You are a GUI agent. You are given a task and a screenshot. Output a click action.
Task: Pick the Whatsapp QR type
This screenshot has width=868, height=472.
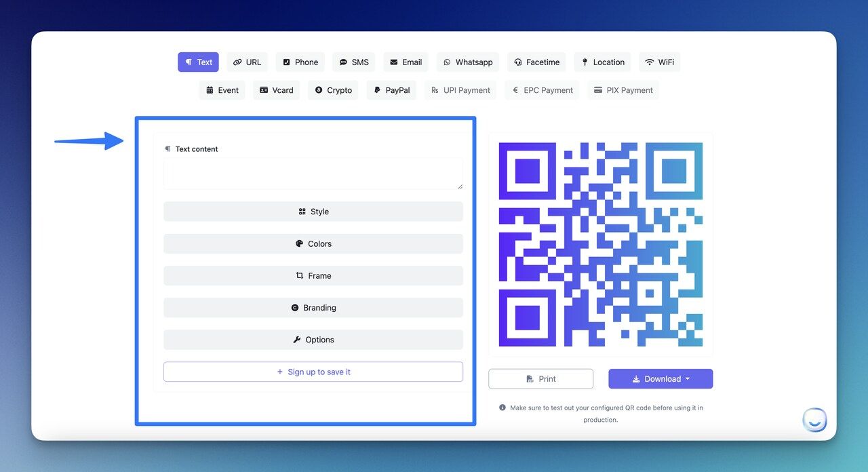point(468,62)
